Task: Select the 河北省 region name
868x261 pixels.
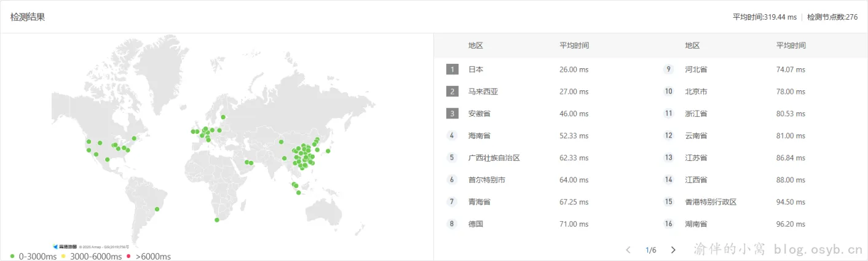Action: [696, 69]
